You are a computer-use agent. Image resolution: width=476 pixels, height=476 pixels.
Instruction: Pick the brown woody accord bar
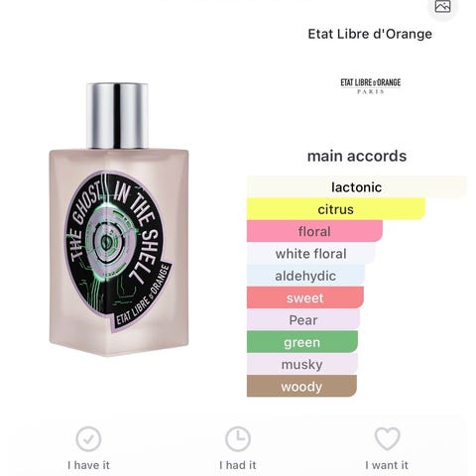(301, 386)
